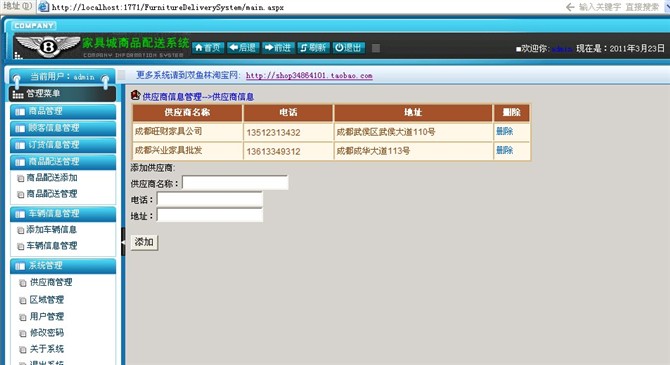Click the 供应商信息管理-->供应商信息 breadcrumb text
Viewport: 670px width, 365px height.
198,97
